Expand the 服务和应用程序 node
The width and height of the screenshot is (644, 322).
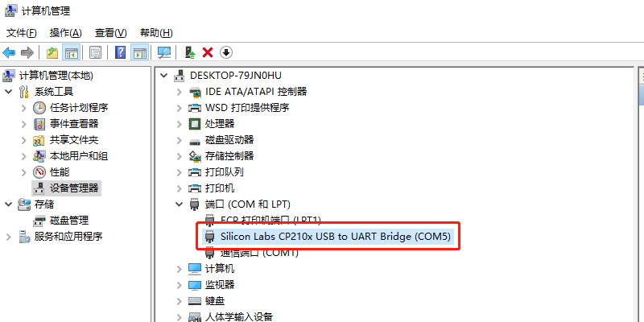(x=9, y=237)
